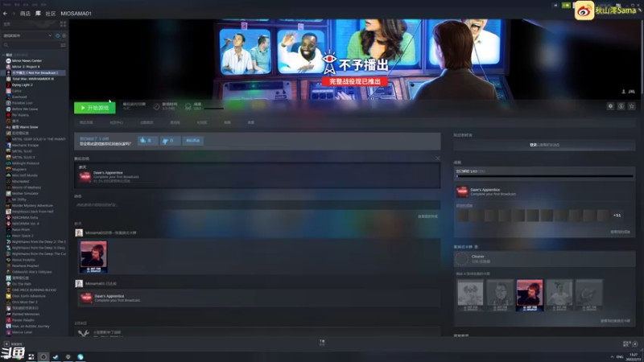Open the Cleaner badge entry
The width and height of the screenshot is (644, 362).
(545, 259)
